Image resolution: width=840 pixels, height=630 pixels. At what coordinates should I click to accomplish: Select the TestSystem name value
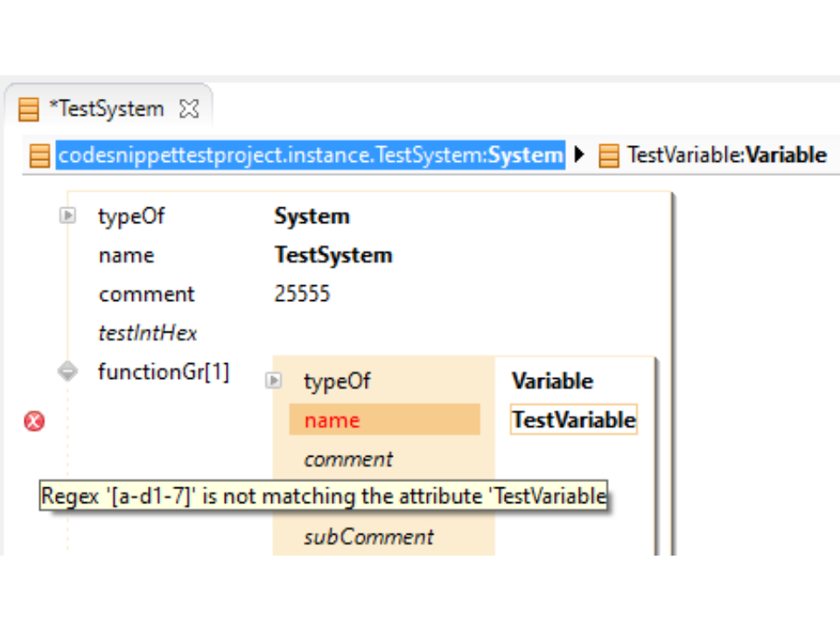[x=332, y=255]
